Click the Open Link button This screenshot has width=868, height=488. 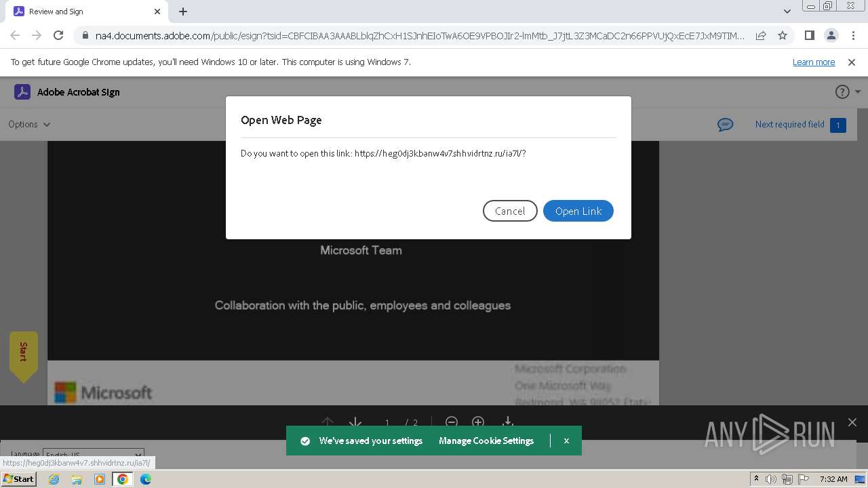pos(578,211)
